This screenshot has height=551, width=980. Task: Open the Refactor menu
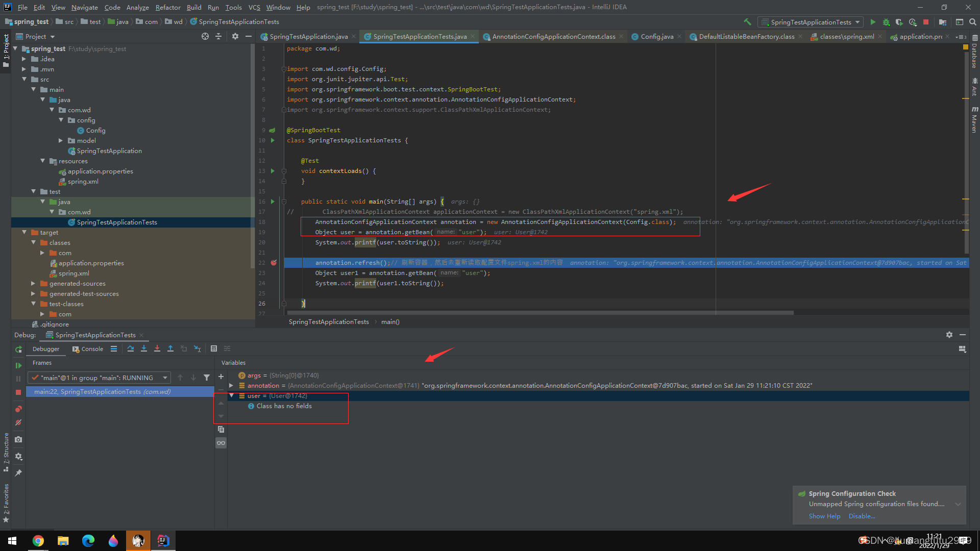pyautogui.click(x=168, y=7)
